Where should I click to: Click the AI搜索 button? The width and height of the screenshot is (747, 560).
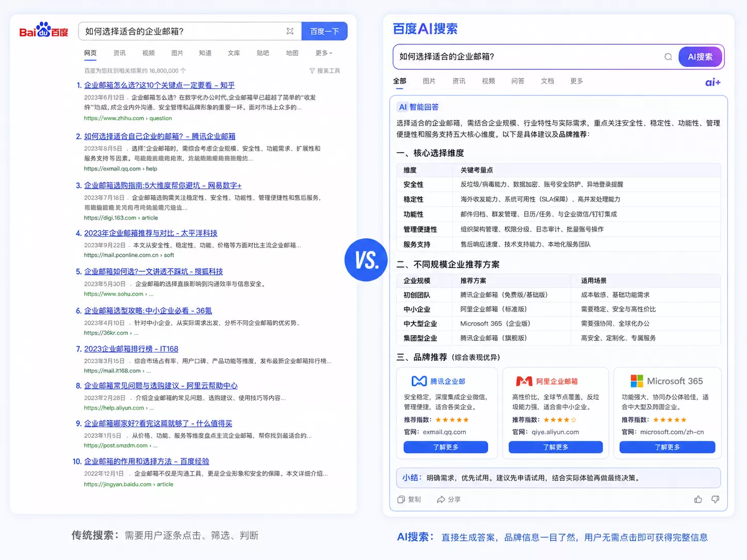(x=700, y=57)
